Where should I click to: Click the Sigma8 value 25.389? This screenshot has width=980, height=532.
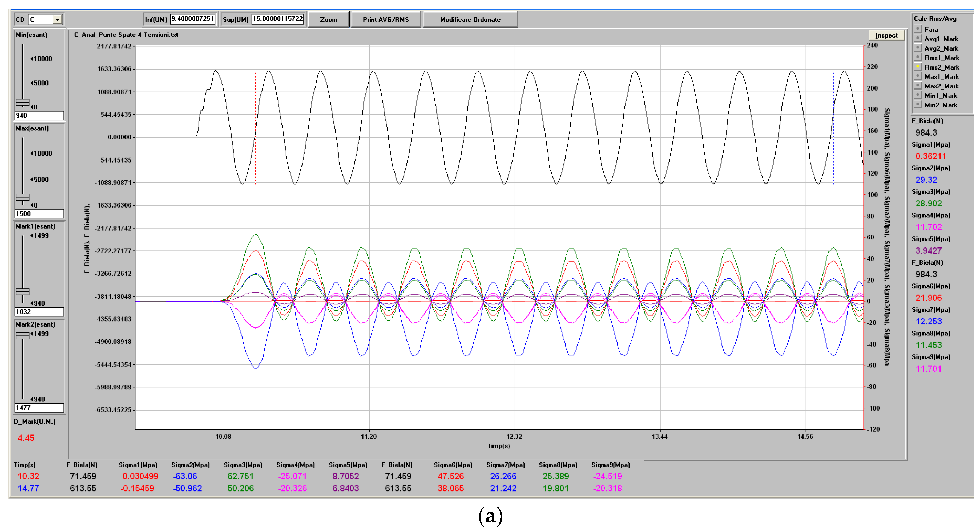[x=556, y=477]
